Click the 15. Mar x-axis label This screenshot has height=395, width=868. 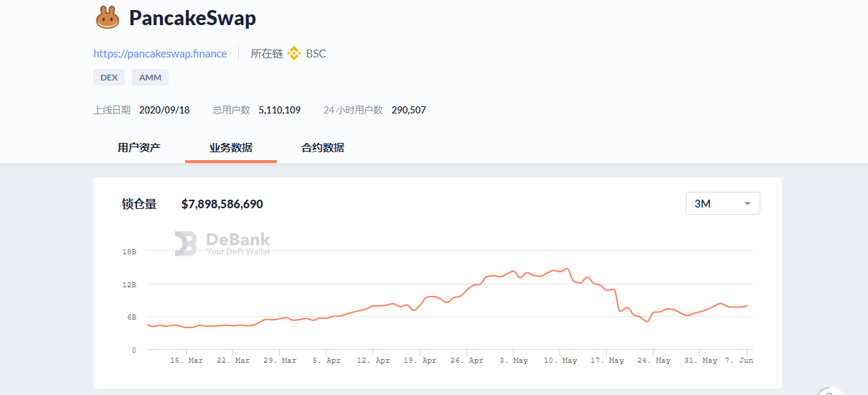click(x=187, y=361)
